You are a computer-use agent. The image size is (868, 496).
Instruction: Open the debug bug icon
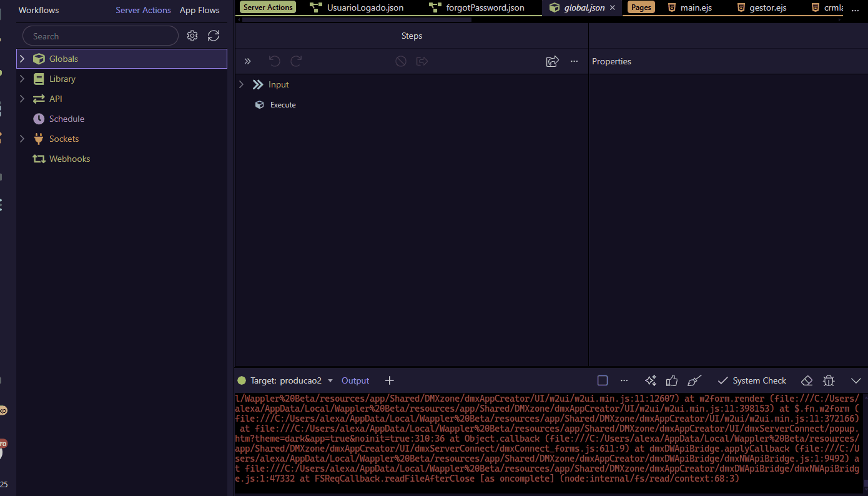click(x=829, y=380)
